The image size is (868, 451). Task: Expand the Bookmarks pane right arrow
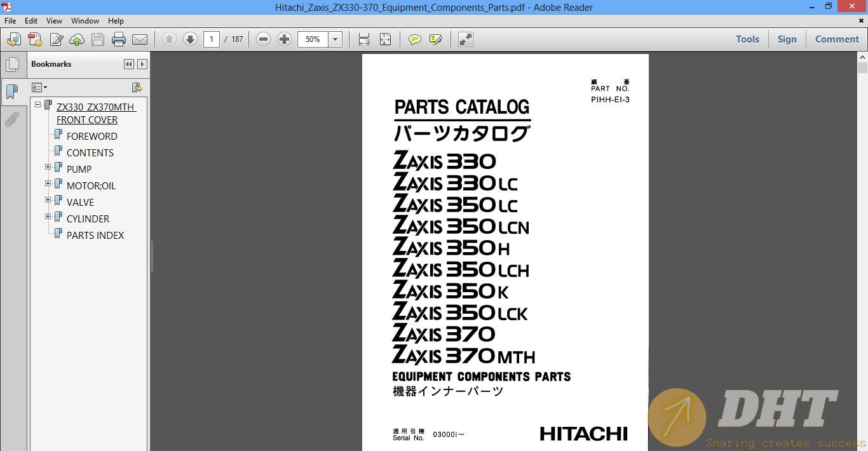click(142, 64)
